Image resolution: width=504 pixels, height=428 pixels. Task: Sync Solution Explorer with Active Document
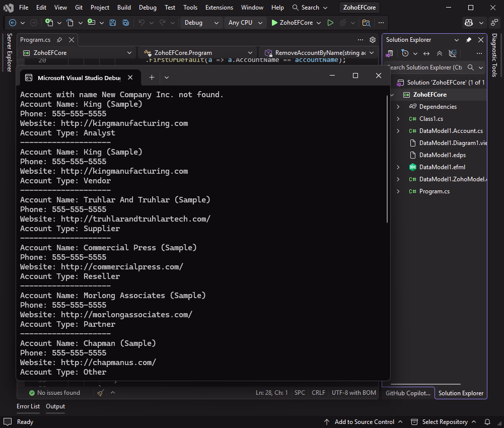[x=426, y=53]
